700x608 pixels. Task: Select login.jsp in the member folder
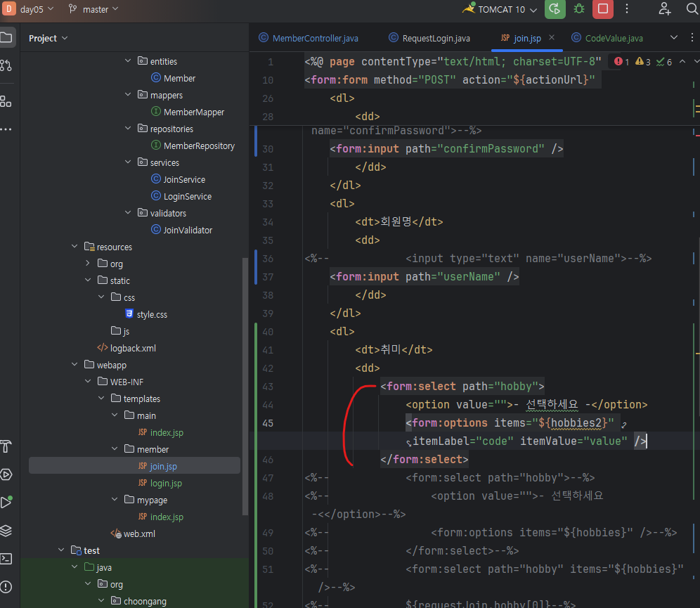click(160, 483)
